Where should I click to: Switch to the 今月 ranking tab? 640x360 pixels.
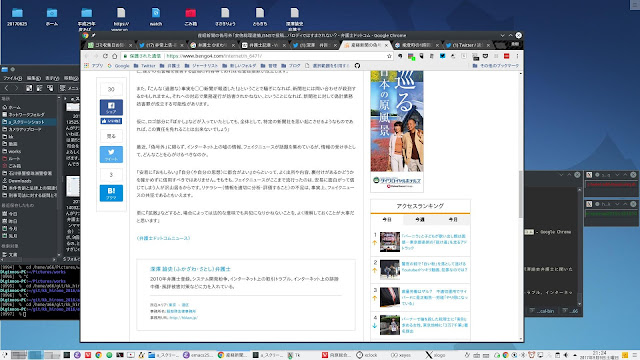pyautogui.click(x=453, y=220)
